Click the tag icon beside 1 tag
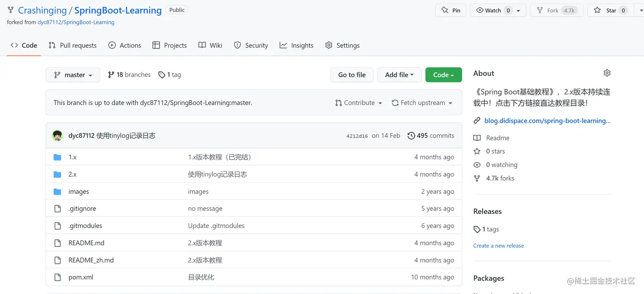Image resolution: width=644 pixels, height=294 pixels. click(x=162, y=75)
